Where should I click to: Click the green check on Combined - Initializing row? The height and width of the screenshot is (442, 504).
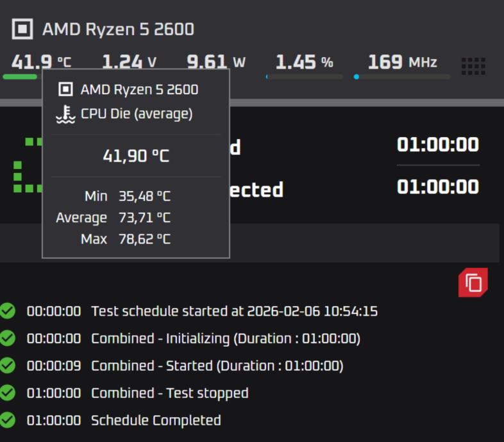[8, 338]
